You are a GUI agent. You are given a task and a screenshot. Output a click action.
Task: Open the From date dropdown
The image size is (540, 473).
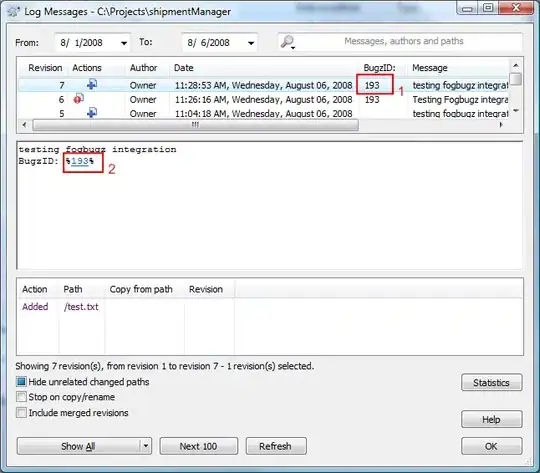pyautogui.click(x=124, y=43)
